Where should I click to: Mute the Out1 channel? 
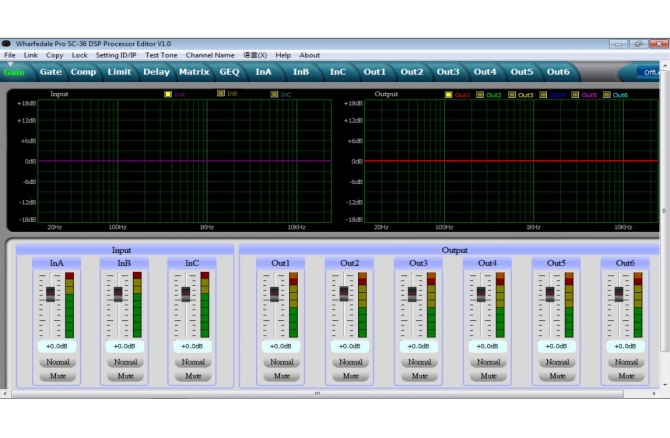pyautogui.click(x=282, y=376)
